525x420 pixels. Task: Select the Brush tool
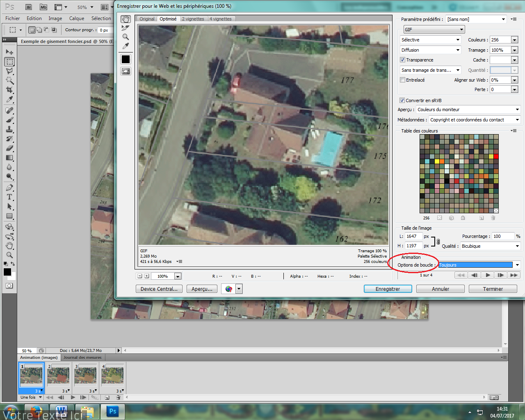[9, 120]
